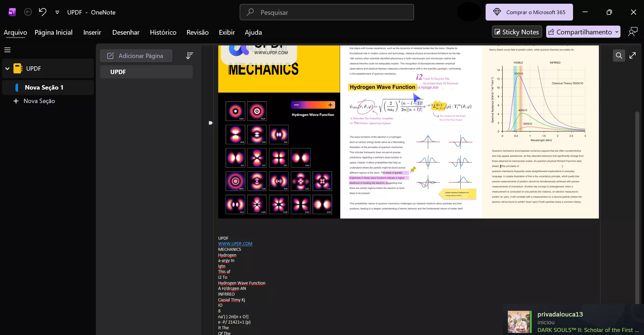Click the sort pages icon

coord(189,56)
